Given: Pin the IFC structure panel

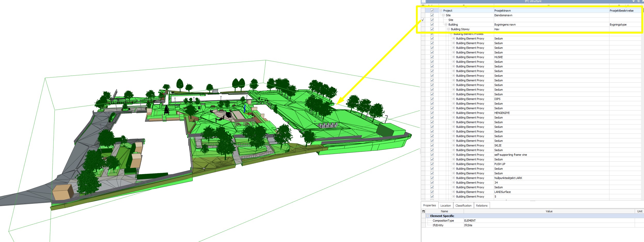Looking at the screenshot, I should click(x=638, y=1).
